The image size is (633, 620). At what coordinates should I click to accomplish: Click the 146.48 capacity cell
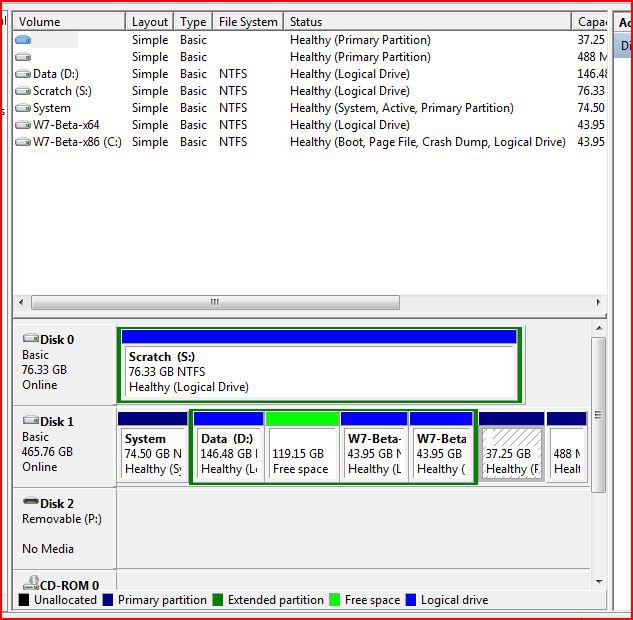click(592, 74)
